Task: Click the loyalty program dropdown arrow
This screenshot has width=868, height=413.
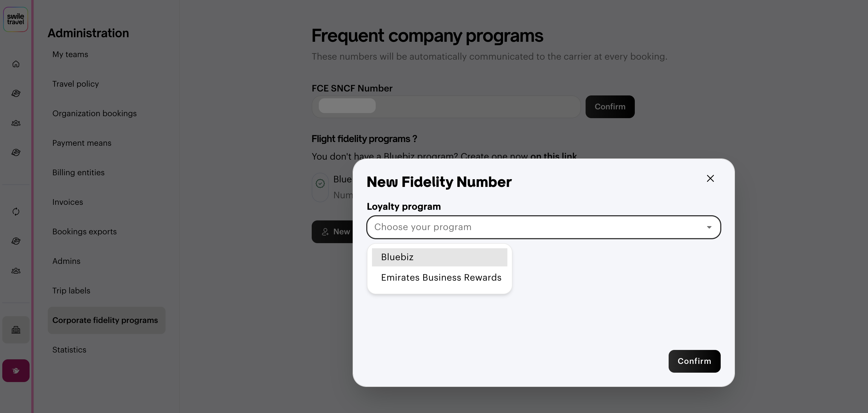Action: tap(709, 227)
